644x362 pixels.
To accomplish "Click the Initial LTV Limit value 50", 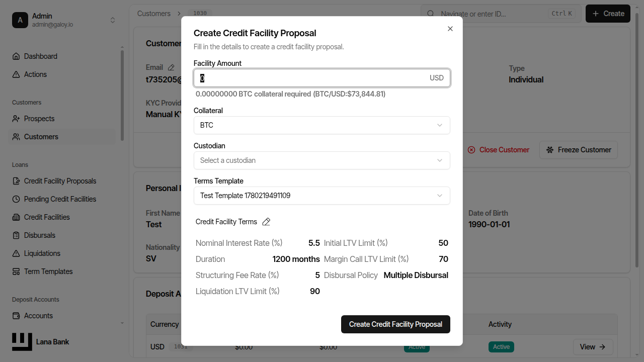I will coord(443,243).
